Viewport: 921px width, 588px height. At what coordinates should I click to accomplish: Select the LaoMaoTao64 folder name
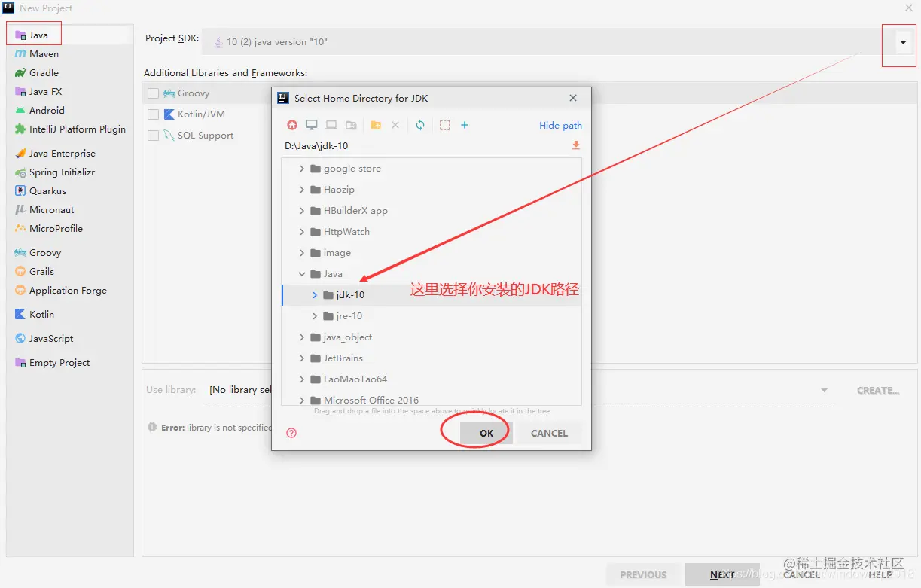point(355,379)
